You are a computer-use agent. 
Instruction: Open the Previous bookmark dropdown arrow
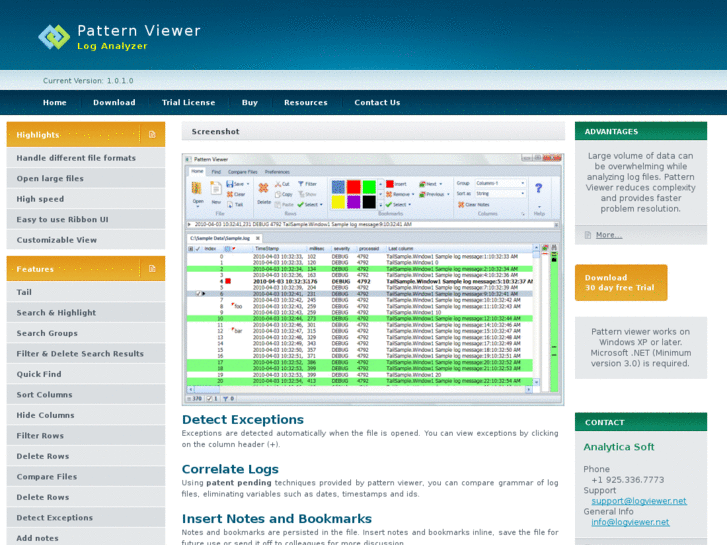[x=448, y=194]
